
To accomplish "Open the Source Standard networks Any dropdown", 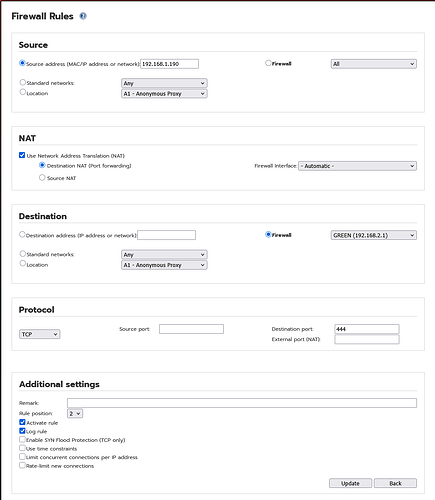I will click(x=164, y=83).
